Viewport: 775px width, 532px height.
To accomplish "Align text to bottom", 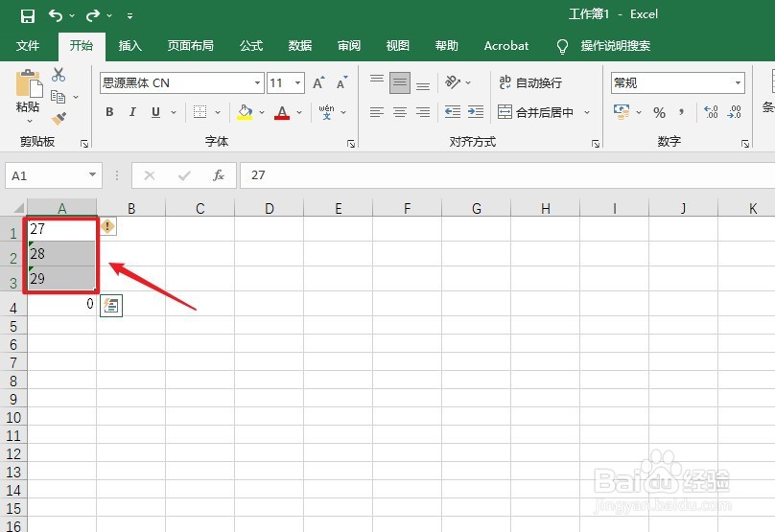I will point(423,86).
